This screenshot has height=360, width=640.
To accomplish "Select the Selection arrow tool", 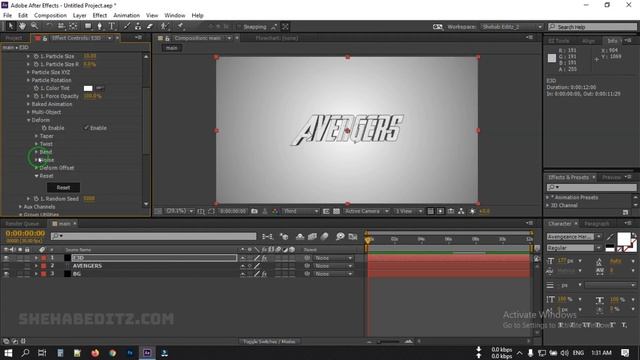I will 11,26.
